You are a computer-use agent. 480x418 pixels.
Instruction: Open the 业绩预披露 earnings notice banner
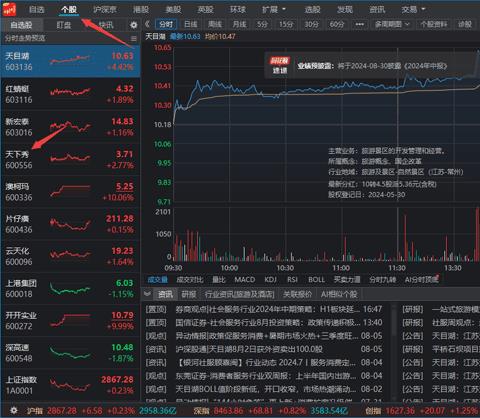[x=372, y=66]
